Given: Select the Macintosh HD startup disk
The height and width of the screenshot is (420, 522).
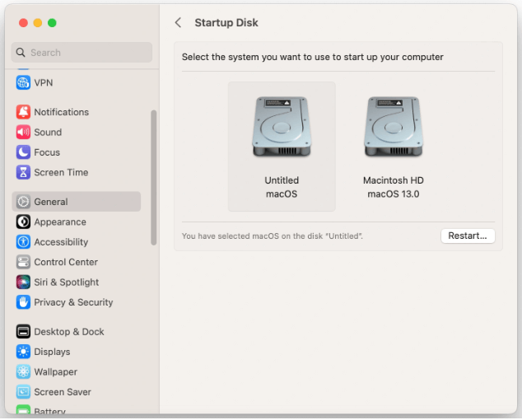Looking at the screenshot, I should pyautogui.click(x=394, y=147).
